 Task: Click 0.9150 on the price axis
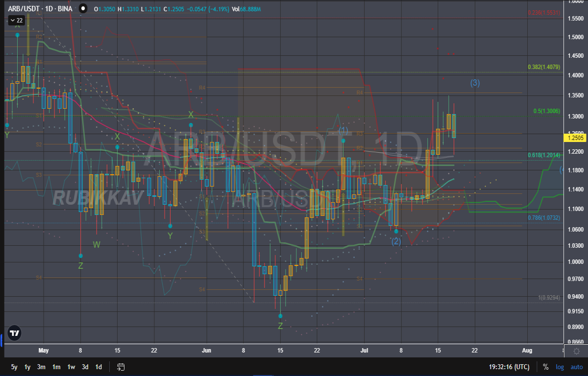575,311
